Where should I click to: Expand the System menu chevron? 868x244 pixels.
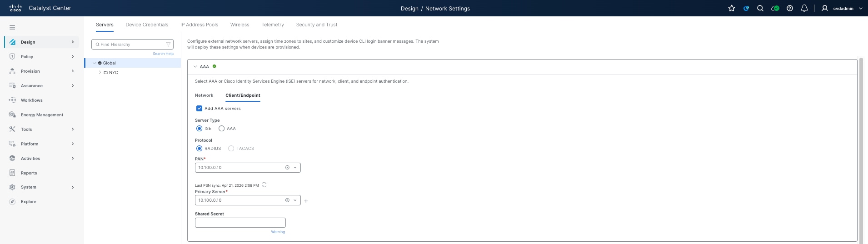coord(73,187)
